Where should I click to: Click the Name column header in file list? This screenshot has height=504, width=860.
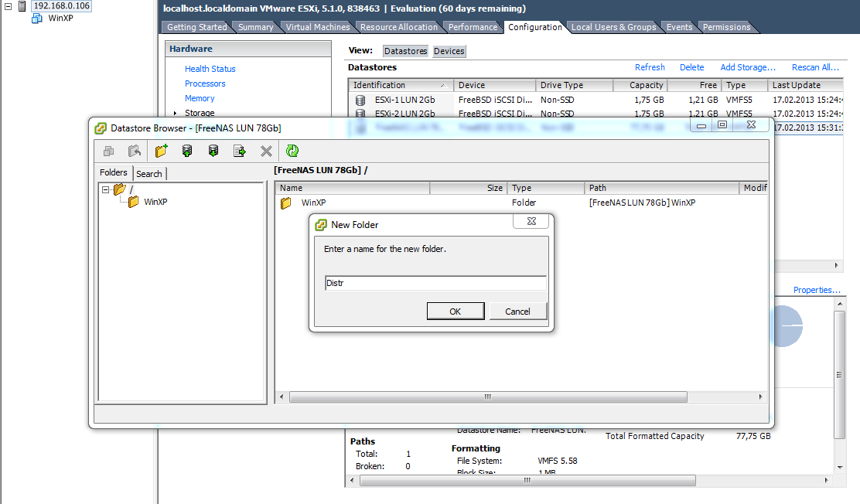pos(352,188)
